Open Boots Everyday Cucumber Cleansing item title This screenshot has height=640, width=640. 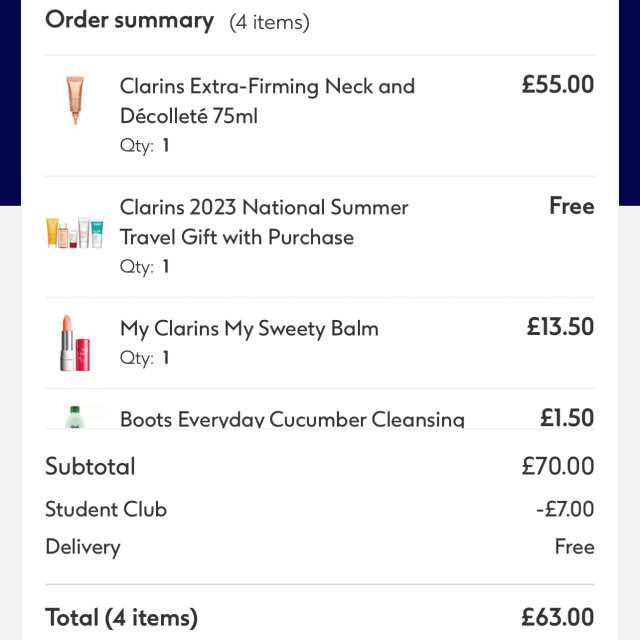292,419
